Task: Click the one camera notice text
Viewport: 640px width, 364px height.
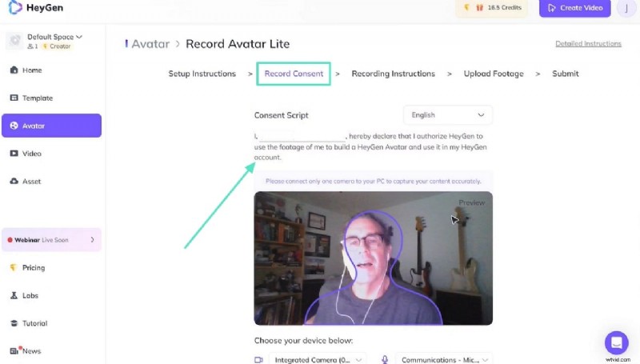Action: pyautogui.click(x=373, y=181)
